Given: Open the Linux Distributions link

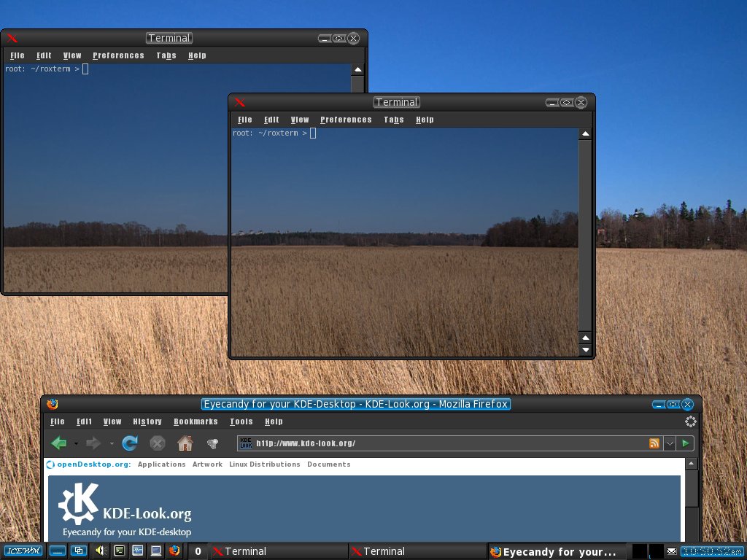Looking at the screenshot, I should click(x=264, y=464).
